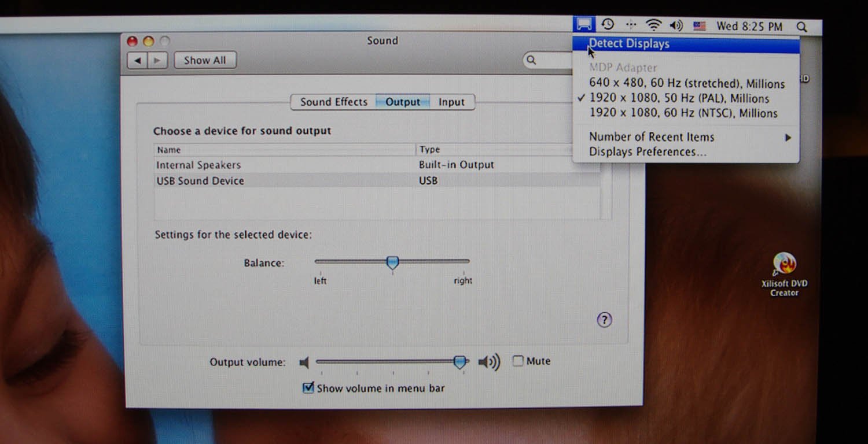Image resolution: width=868 pixels, height=444 pixels.
Task: Open the Time Machine menu bar icon
Action: [608, 24]
